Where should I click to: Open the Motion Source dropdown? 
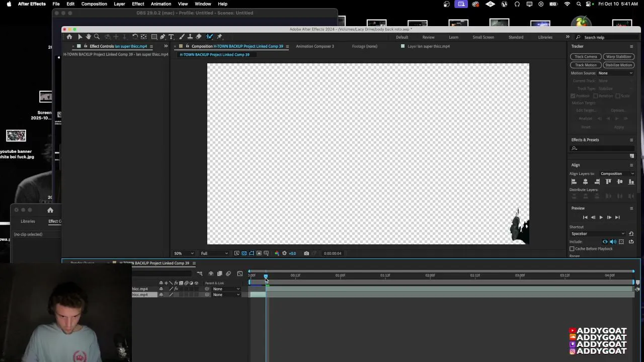tap(615, 73)
